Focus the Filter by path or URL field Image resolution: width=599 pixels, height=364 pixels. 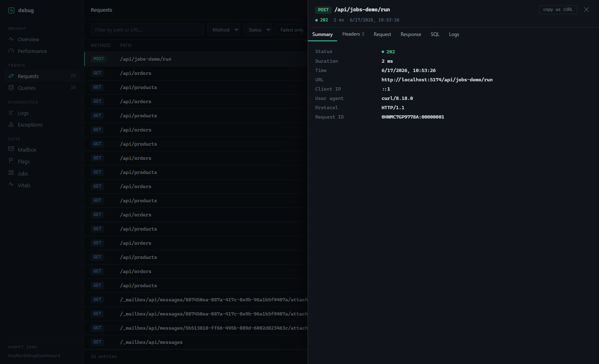[147, 30]
